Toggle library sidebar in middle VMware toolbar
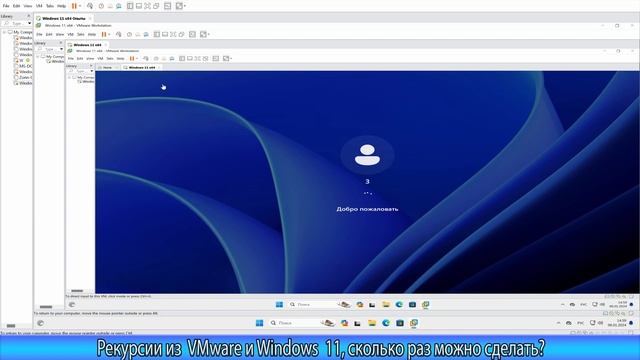The height and width of the screenshot is (360, 640). [x=157, y=35]
